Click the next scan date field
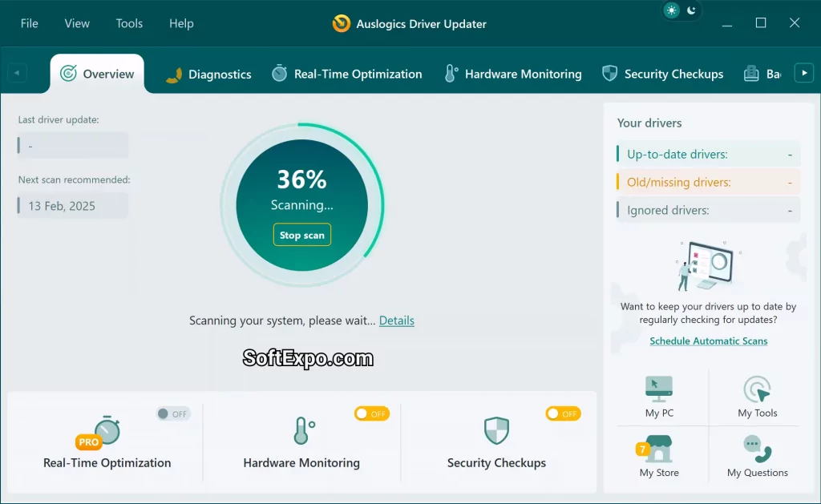821x504 pixels. pyautogui.click(x=71, y=205)
